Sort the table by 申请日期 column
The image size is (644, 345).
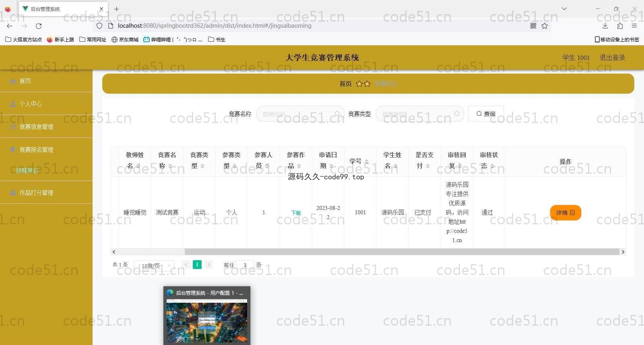tap(331, 166)
